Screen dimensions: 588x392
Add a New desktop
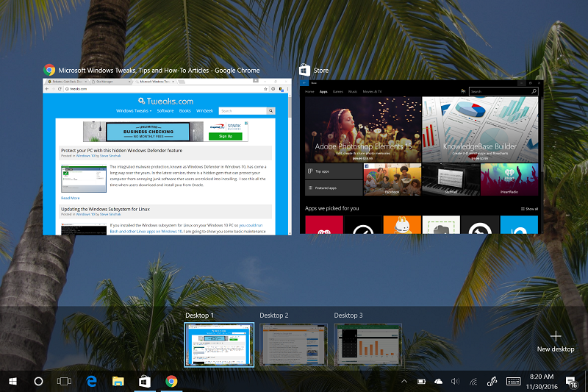556,342
